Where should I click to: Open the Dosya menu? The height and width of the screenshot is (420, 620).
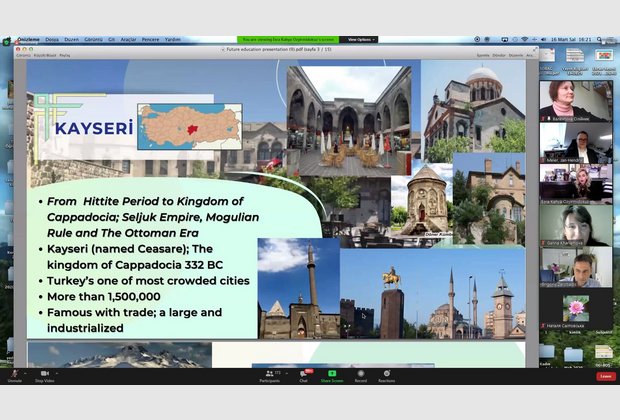(52, 40)
